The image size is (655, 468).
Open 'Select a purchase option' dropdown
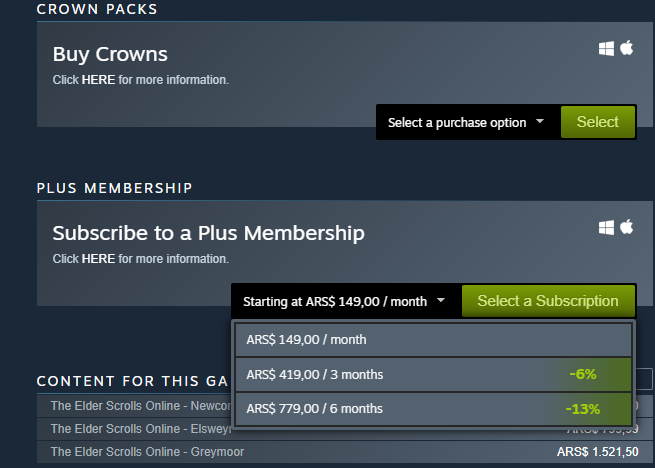[x=467, y=122]
